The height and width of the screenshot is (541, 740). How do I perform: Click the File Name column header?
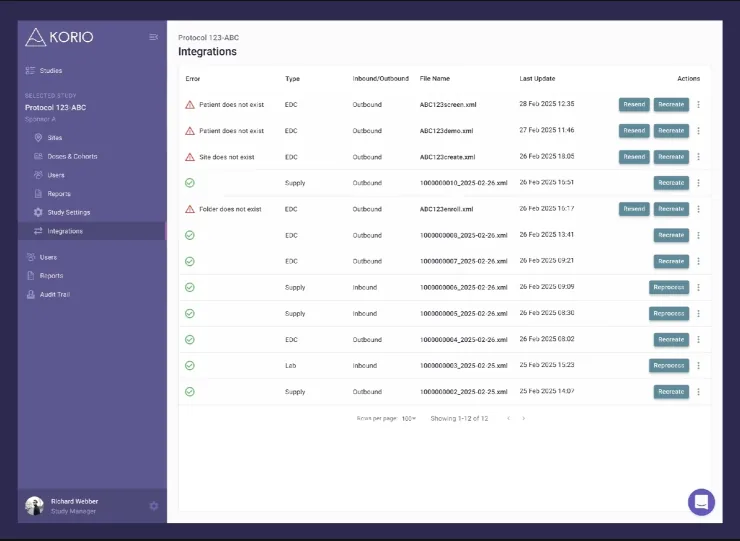click(x=435, y=78)
